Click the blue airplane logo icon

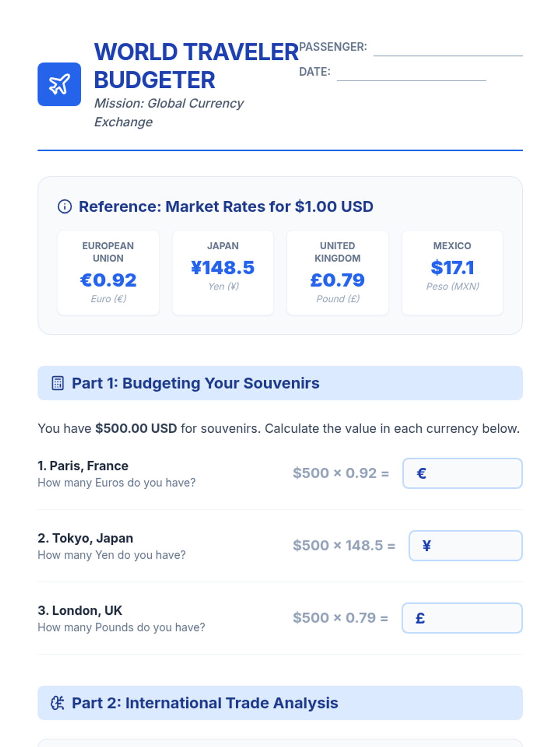coord(59,85)
